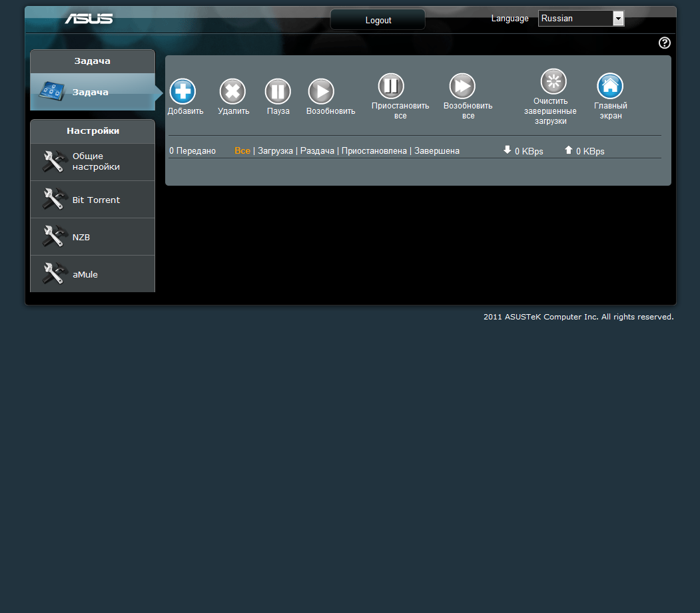Select the Задача item in sidebar
This screenshot has height=613, width=700.
[x=93, y=92]
